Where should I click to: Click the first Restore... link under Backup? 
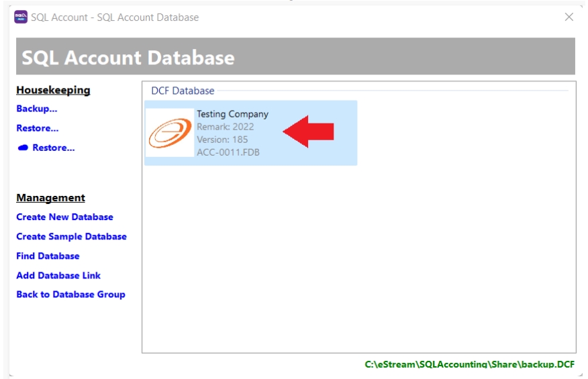[38, 128]
